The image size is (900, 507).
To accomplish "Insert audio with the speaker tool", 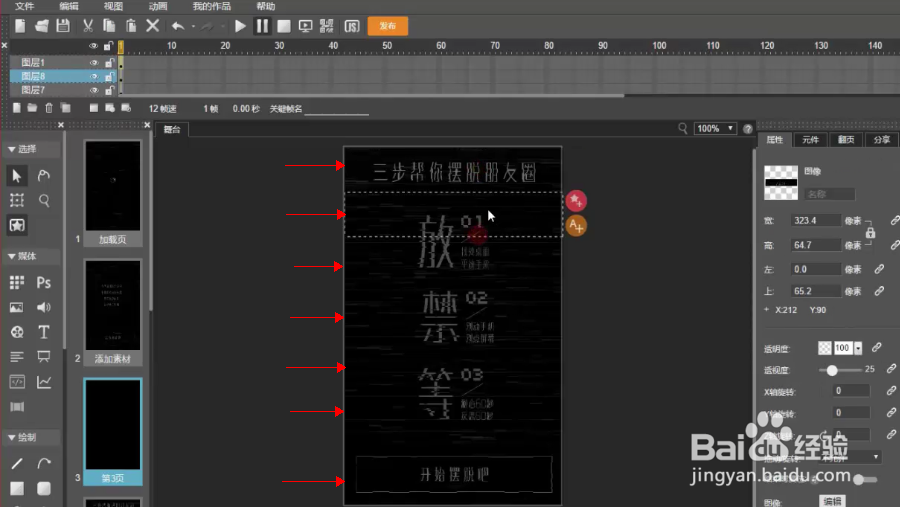I will tap(44, 308).
